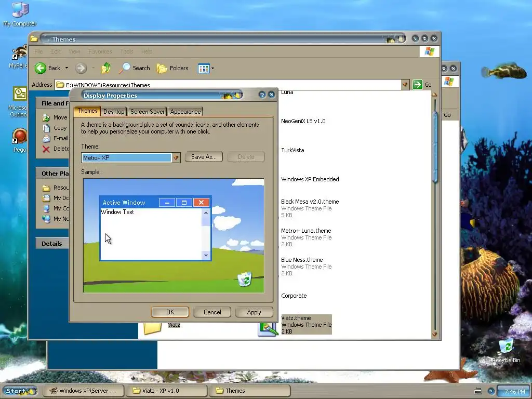Select the Viatz folder icon

click(x=152, y=328)
